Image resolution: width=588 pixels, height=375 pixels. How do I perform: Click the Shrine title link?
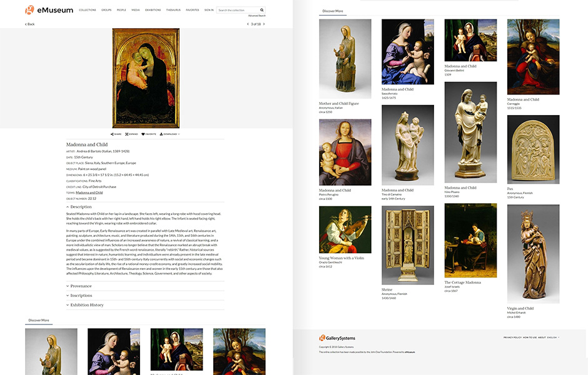[387, 289]
